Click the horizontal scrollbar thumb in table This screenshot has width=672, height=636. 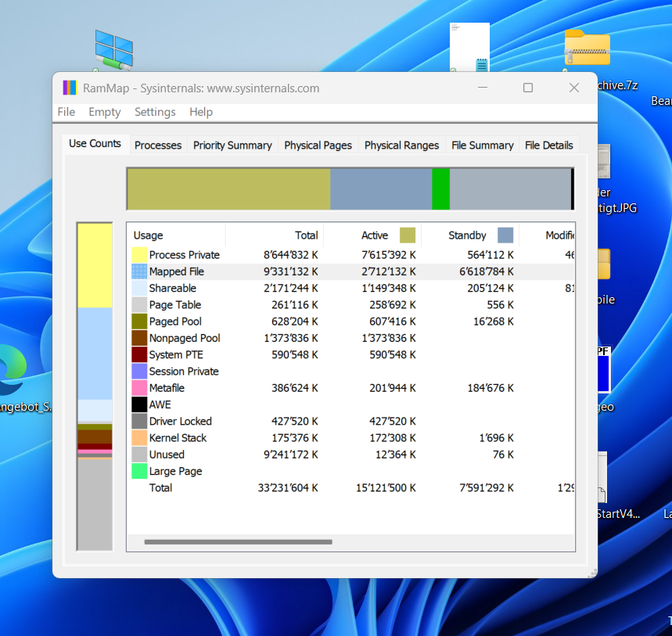click(x=239, y=542)
